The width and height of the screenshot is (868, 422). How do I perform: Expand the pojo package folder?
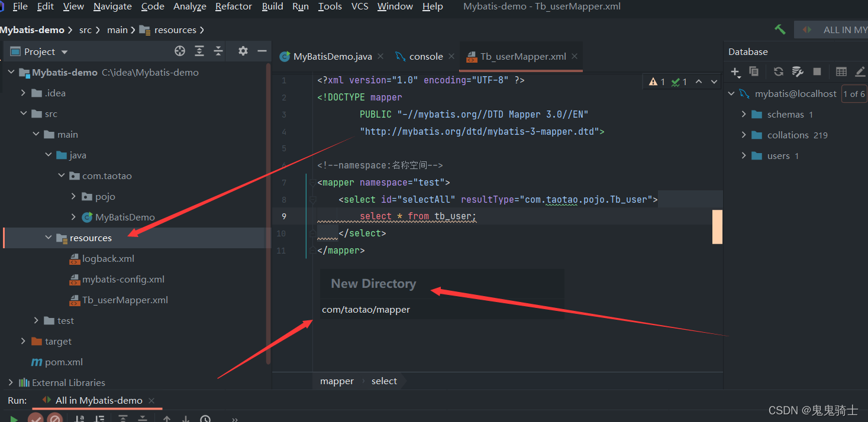73,196
